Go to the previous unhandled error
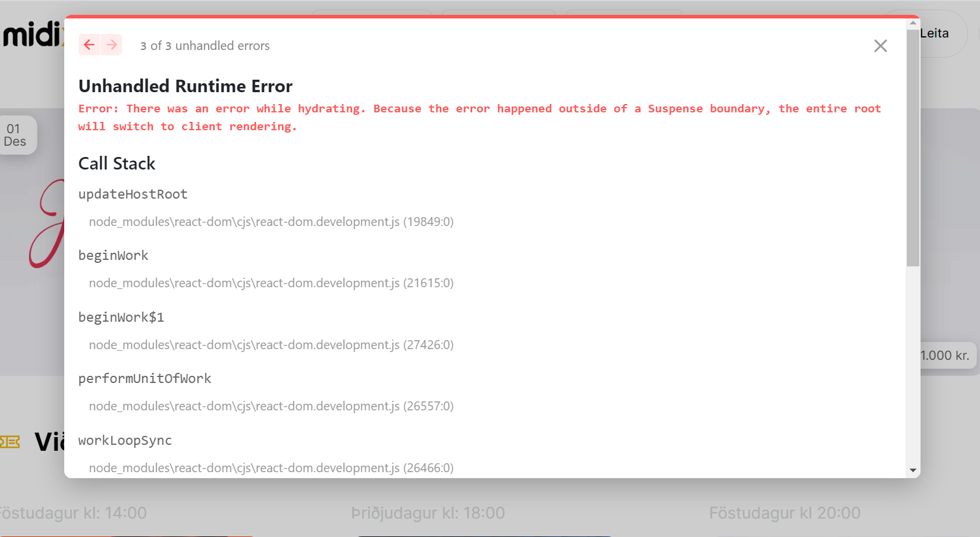 (89, 45)
